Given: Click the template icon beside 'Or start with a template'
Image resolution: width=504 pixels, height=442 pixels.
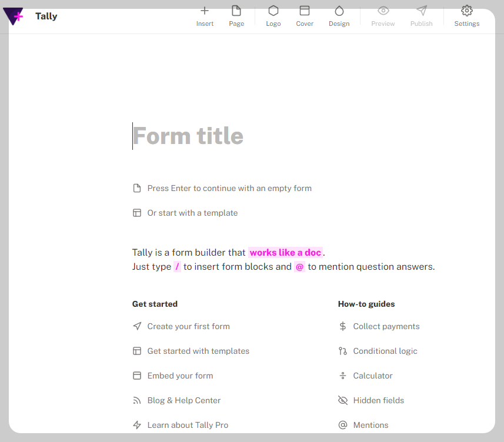Looking at the screenshot, I should coord(137,213).
